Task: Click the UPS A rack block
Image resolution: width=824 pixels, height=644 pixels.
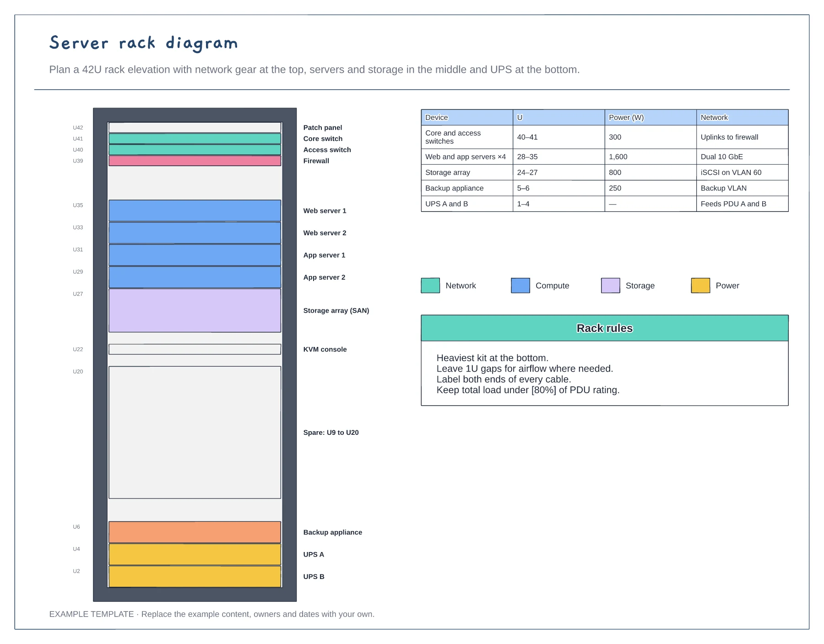Action: [x=195, y=554]
